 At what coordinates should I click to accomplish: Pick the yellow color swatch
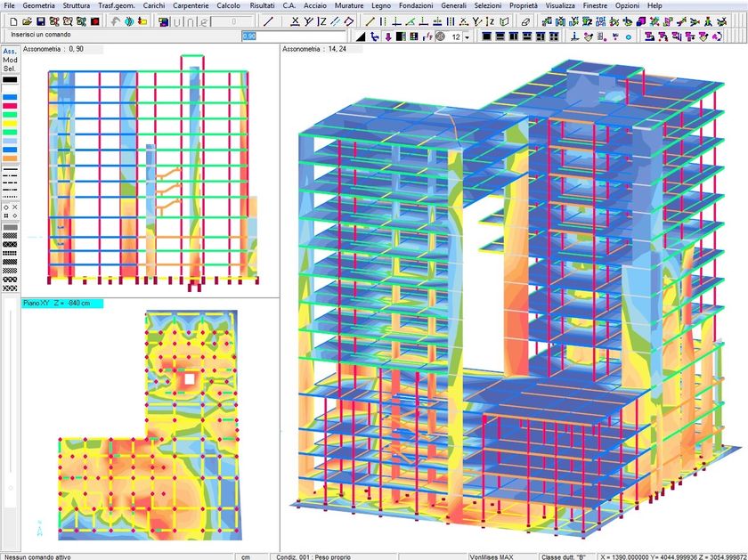(10, 124)
